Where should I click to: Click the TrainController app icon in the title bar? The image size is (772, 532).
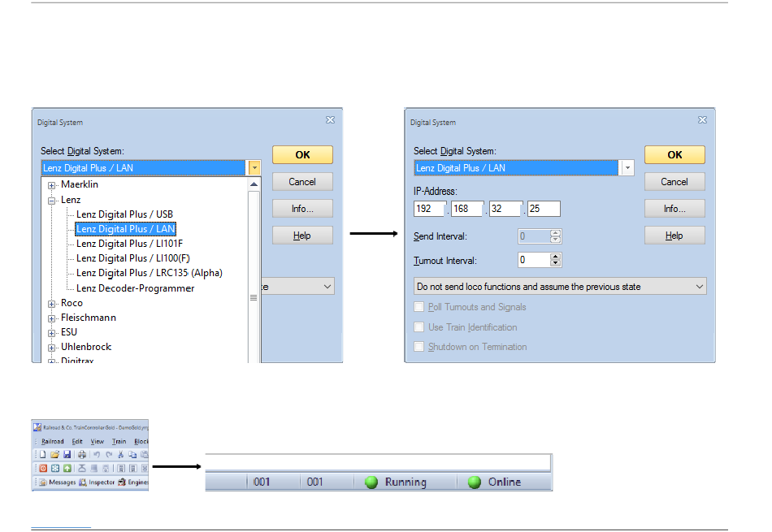point(37,427)
